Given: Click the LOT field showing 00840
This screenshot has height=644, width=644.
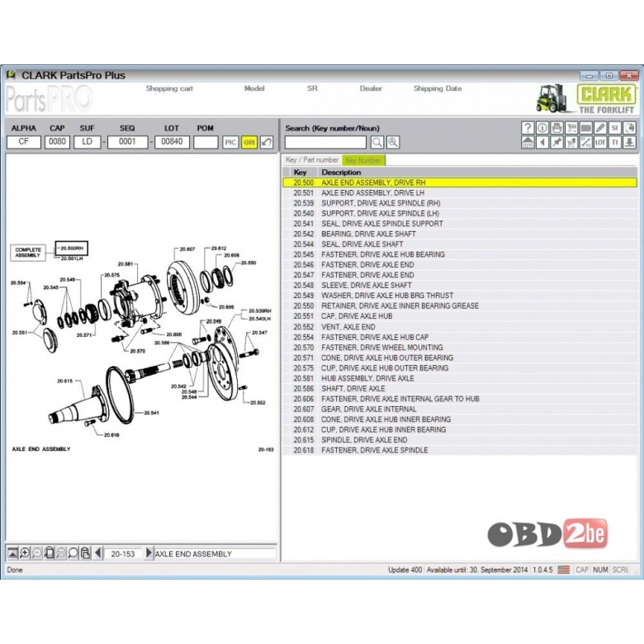Looking at the screenshot, I should pyautogui.click(x=172, y=142).
